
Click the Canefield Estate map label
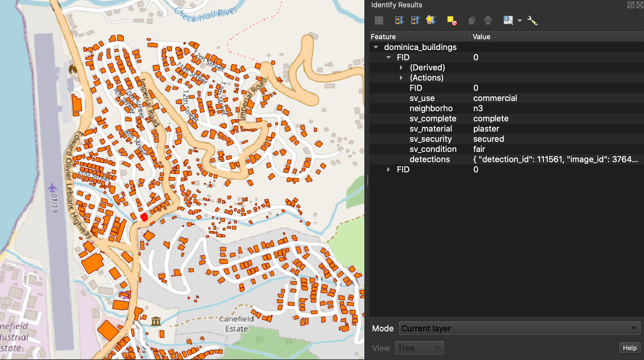tap(236, 324)
